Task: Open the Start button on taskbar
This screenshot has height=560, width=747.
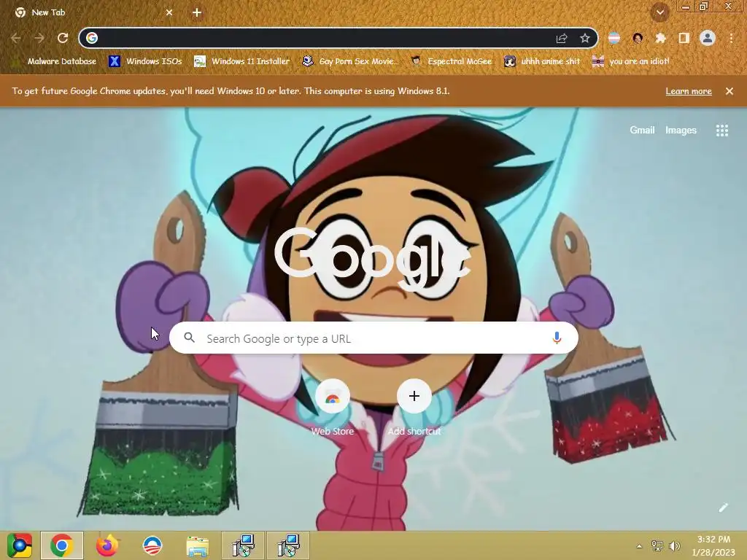Action: coord(20,545)
